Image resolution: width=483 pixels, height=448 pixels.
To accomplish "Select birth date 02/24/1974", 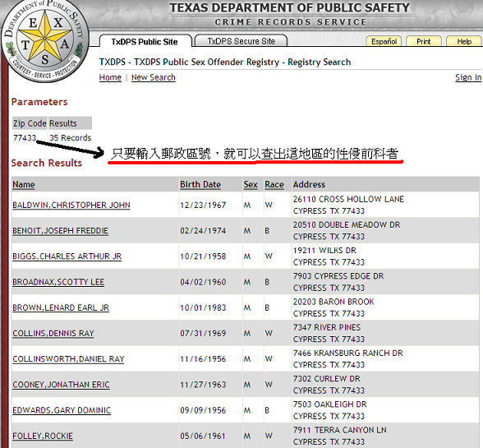I will [x=203, y=231].
